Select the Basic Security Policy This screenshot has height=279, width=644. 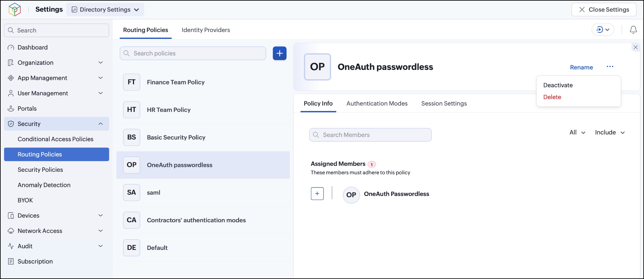click(203, 137)
